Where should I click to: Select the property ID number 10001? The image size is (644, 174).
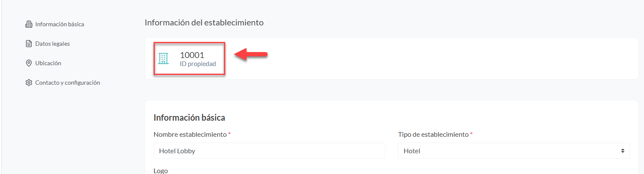(x=192, y=55)
